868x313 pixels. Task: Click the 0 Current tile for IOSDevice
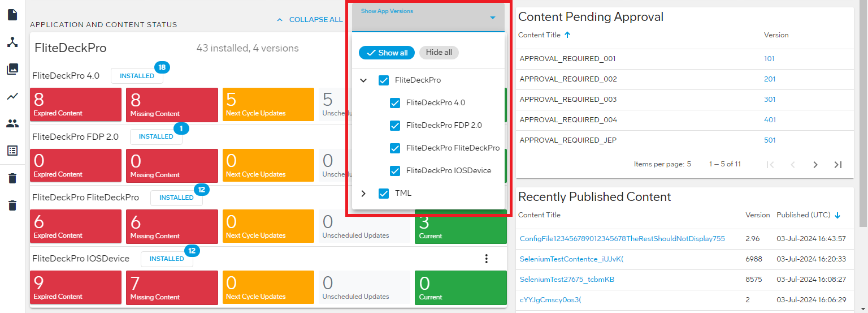tap(461, 287)
